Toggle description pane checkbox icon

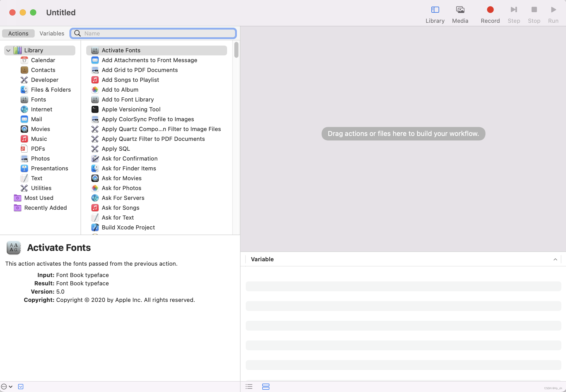[21, 387]
